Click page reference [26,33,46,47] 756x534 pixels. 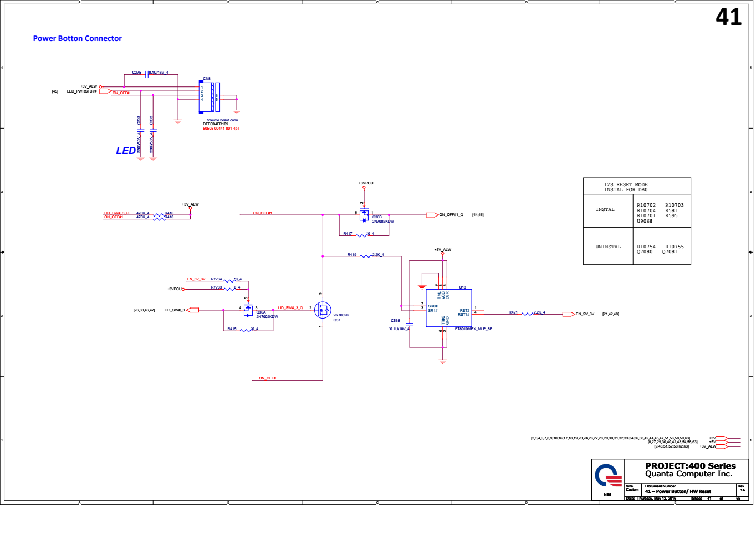point(144,310)
